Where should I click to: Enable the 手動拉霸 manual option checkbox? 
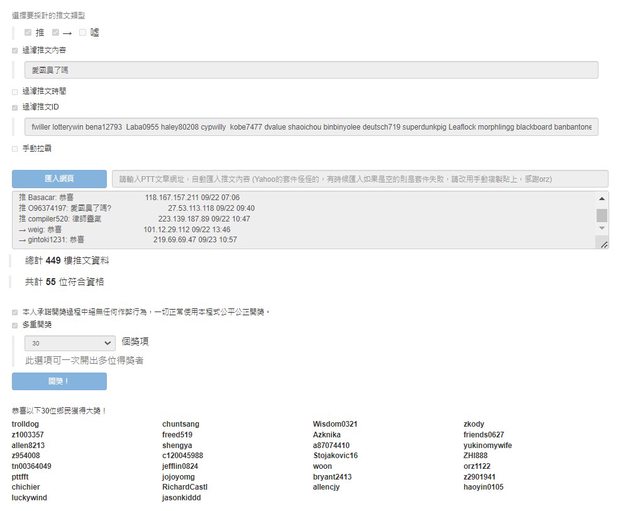coord(15,148)
